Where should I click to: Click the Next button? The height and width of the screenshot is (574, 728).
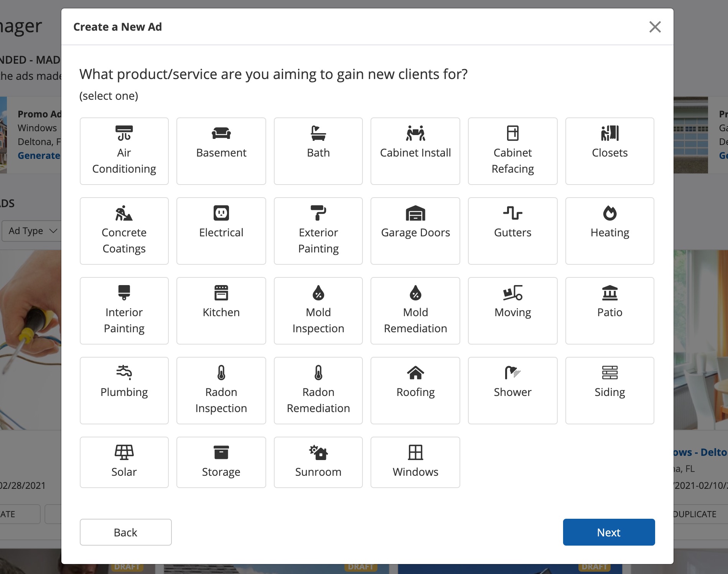[x=608, y=532]
